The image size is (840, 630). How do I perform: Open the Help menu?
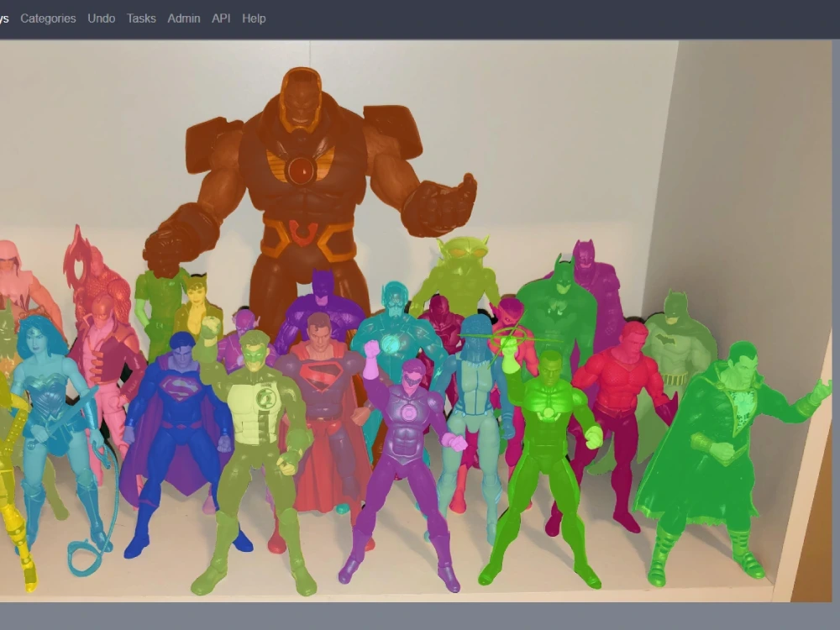tap(254, 18)
